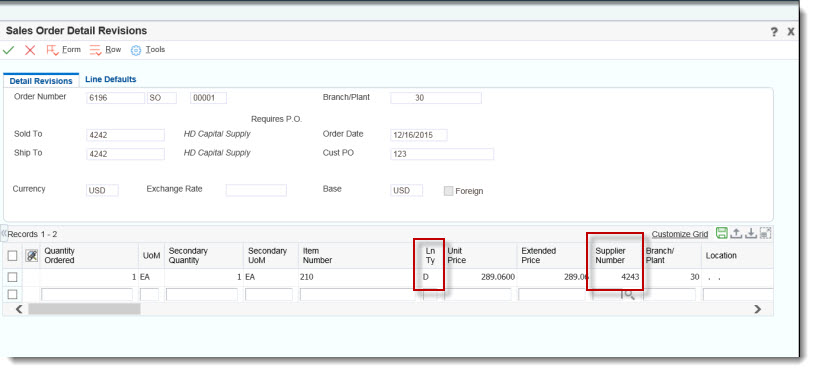
Task: Open the Customize Grid link
Action: pos(680,234)
